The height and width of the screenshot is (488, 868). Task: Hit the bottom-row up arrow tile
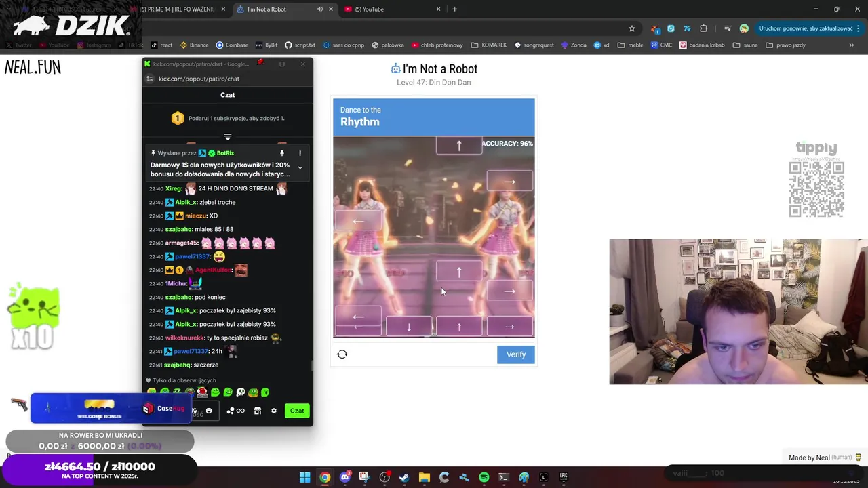(459, 327)
